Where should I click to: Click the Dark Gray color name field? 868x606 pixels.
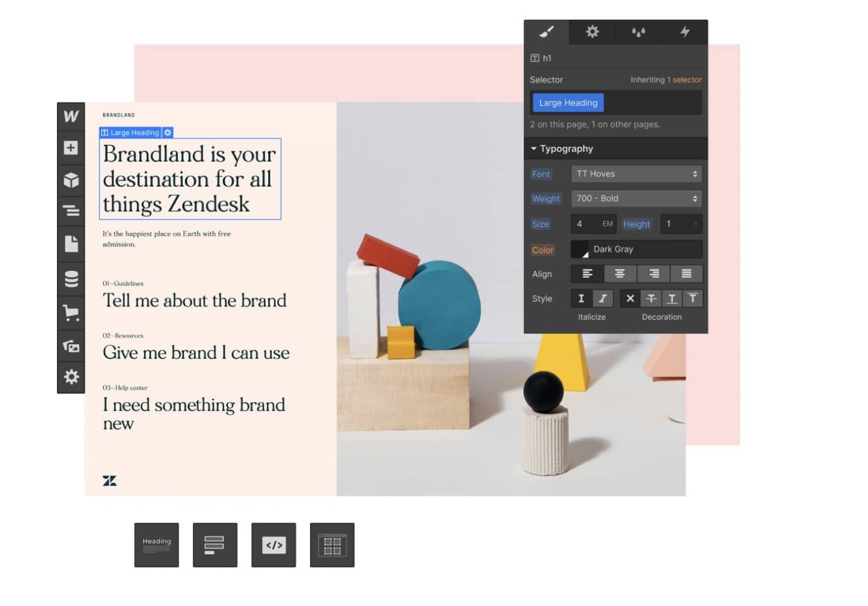645,249
